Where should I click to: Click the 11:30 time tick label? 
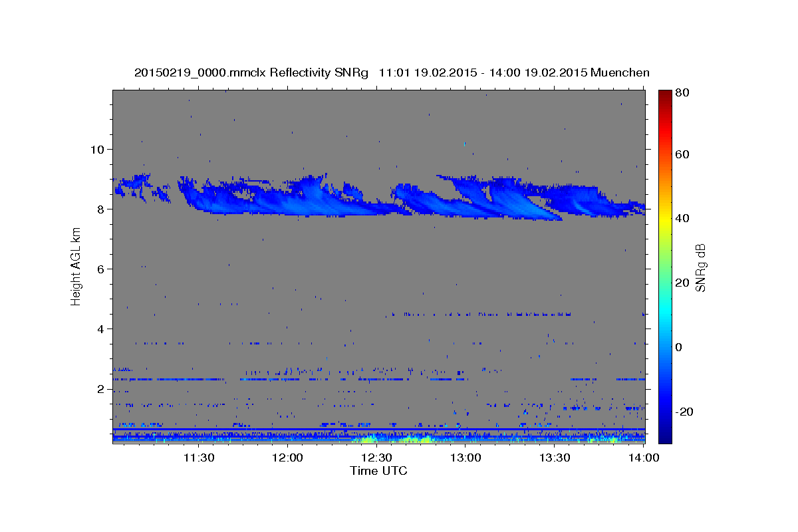click(x=199, y=458)
